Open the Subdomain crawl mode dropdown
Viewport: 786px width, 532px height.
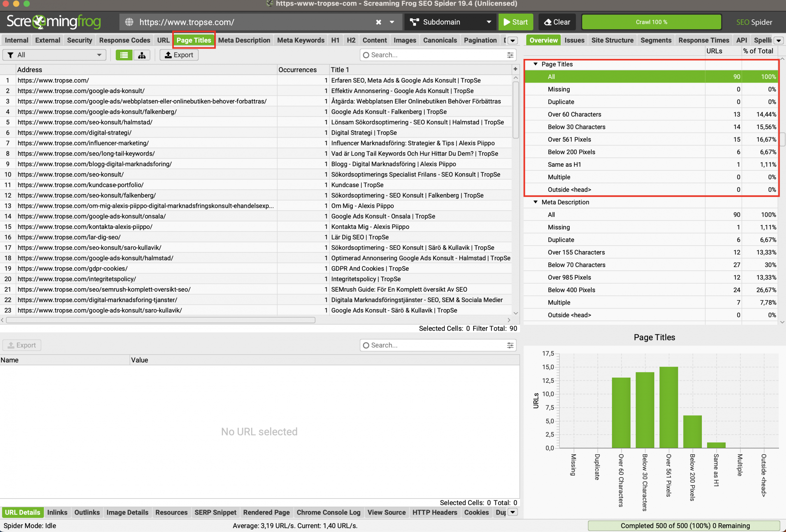450,22
